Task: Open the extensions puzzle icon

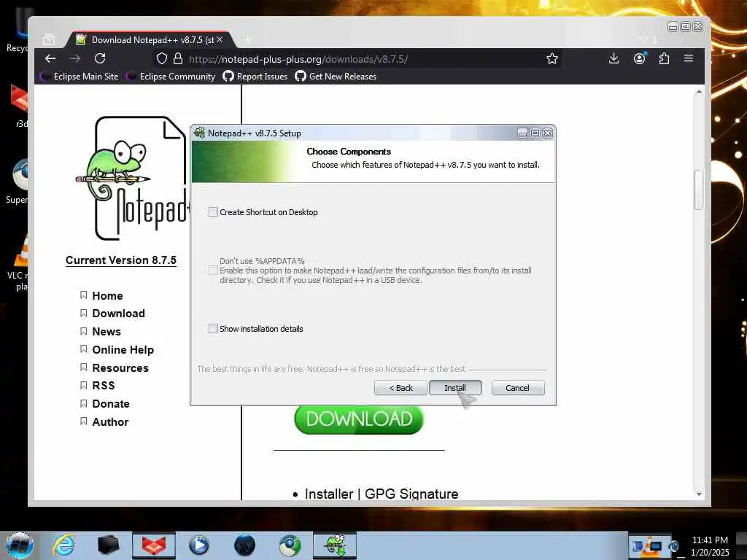Action: (x=664, y=58)
